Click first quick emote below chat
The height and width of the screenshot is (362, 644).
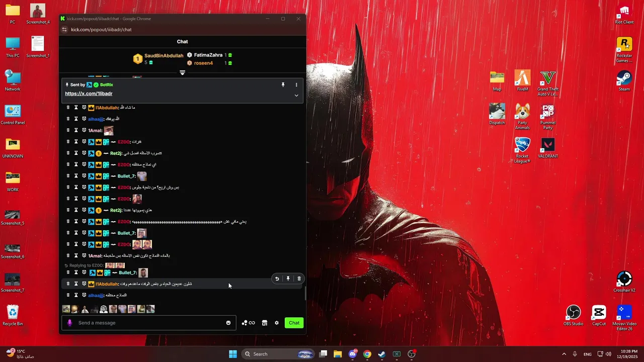point(66,309)
